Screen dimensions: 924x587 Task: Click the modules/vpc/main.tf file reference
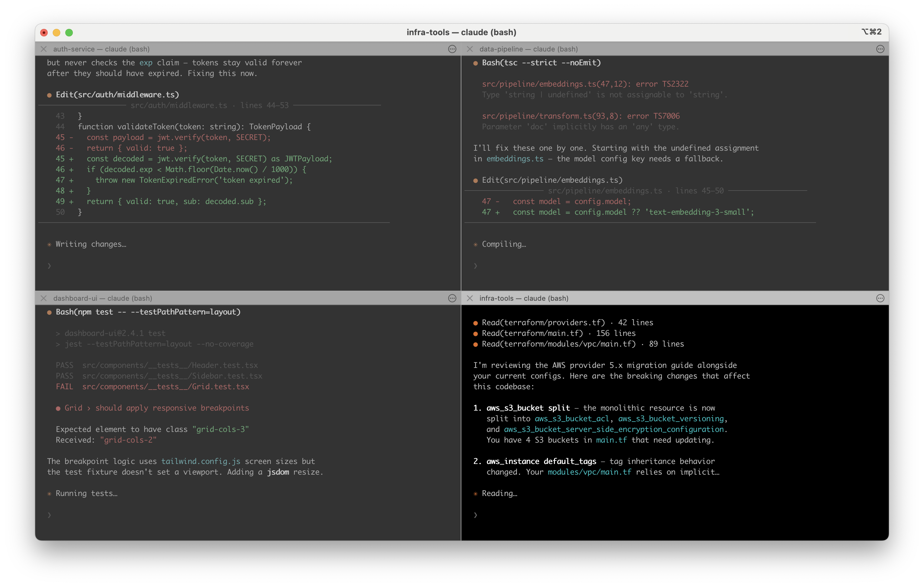click(589, 472)
